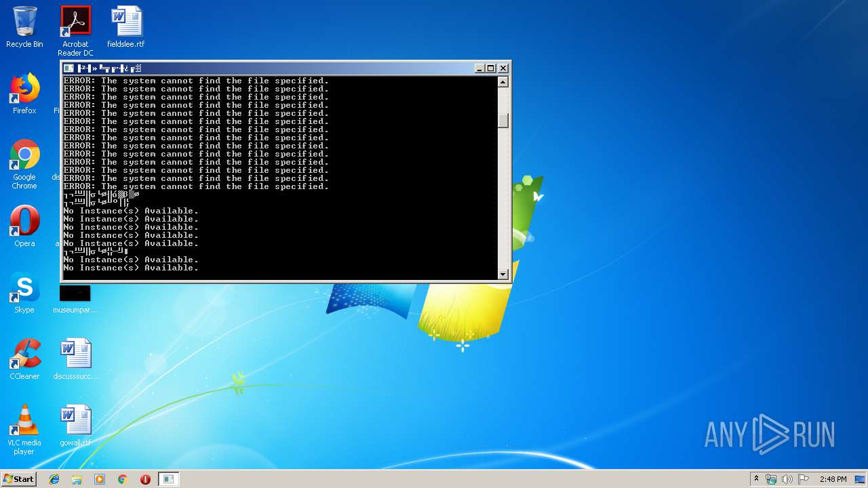The image size is (868, 488).
Task: Click last 'No Instance(s) Available.' line
Action: point(131,268)
